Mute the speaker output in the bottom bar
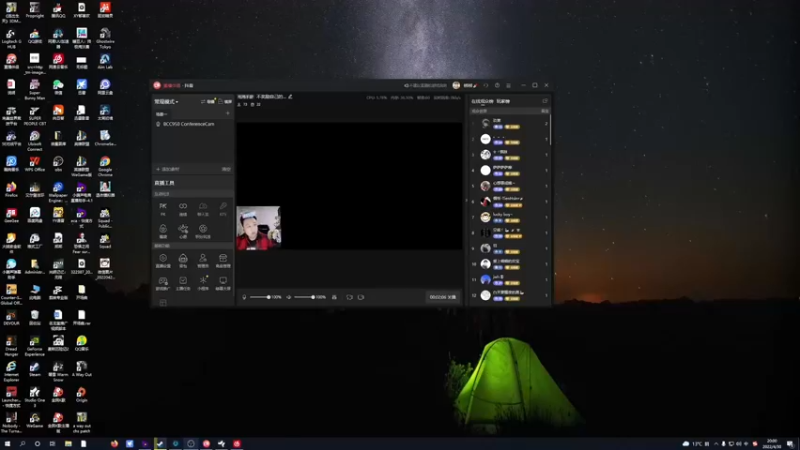The width and height of the screenshot is (800, 450). point(288,297)
